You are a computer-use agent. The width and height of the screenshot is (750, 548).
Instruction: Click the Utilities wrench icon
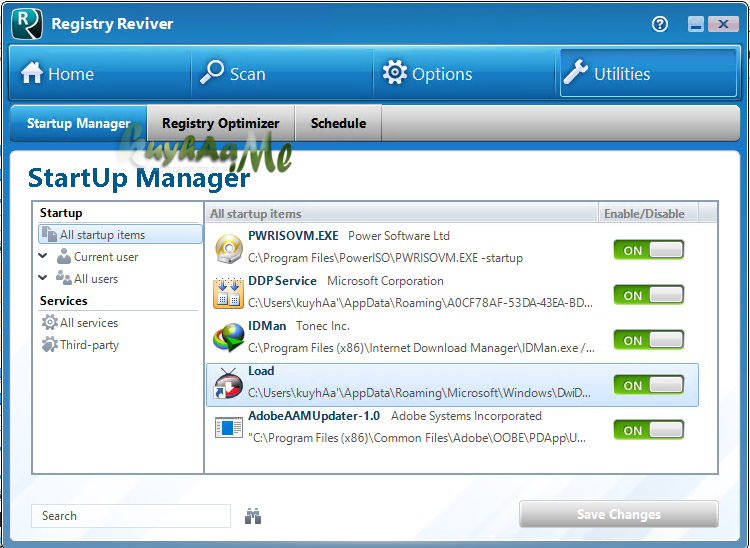(575, 72)
